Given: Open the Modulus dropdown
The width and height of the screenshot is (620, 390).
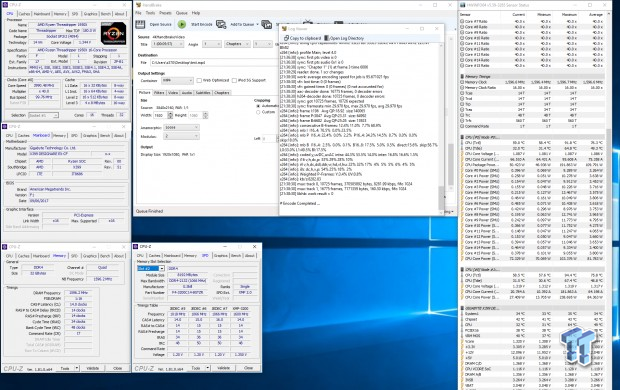Looking at the screenshot, I should click(181, 136).
